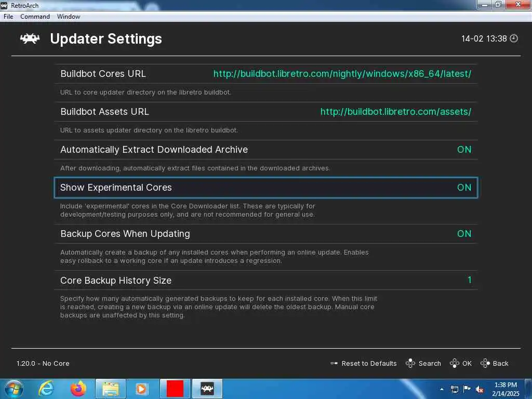Select the Core Backup History Size label
This screenshot has height=399, width=532.
pos(116,281)
